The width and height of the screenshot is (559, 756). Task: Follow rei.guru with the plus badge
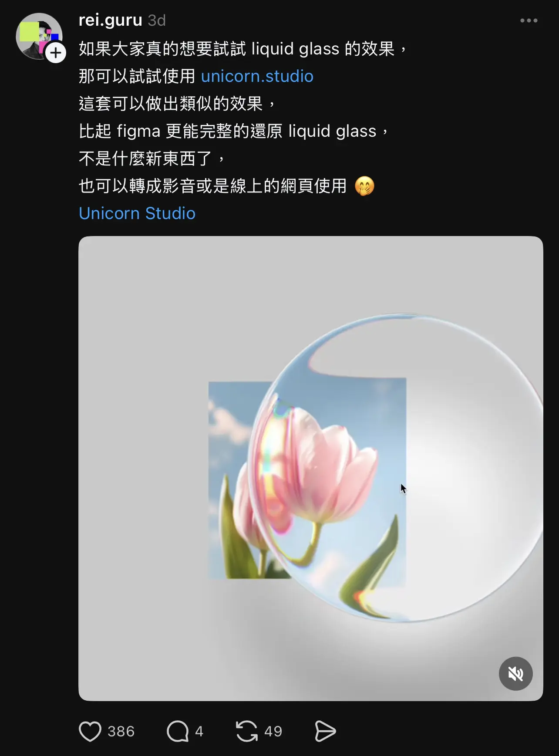tap(56, 53)
